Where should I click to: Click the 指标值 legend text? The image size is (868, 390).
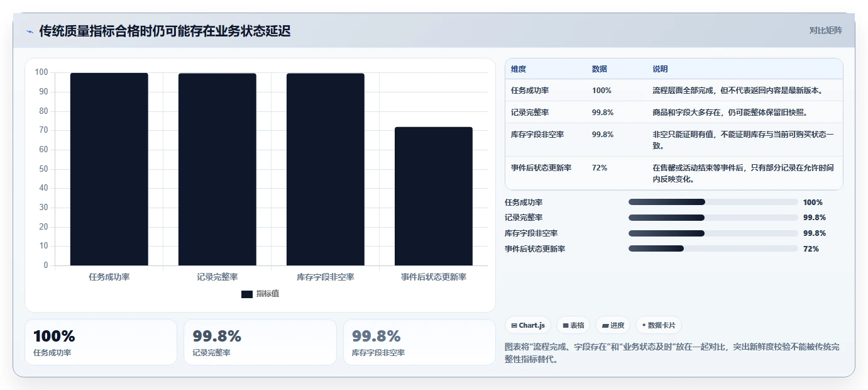coord(268,294)
